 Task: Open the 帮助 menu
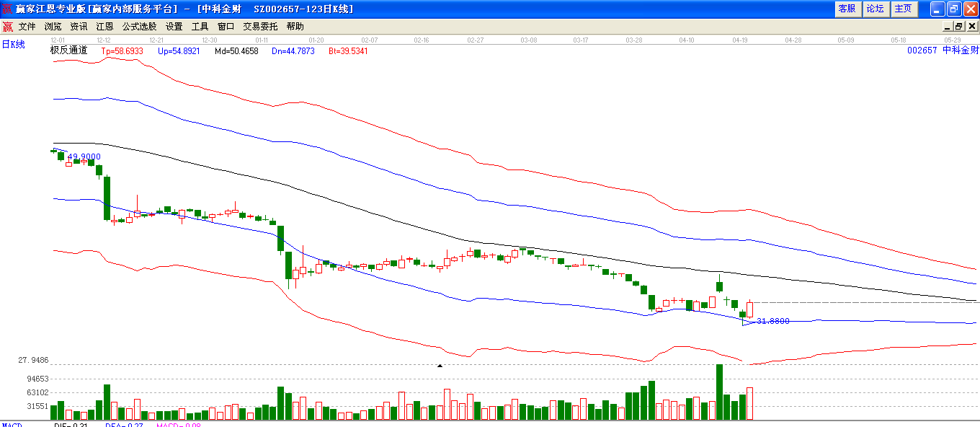click(x=295, y=27)
